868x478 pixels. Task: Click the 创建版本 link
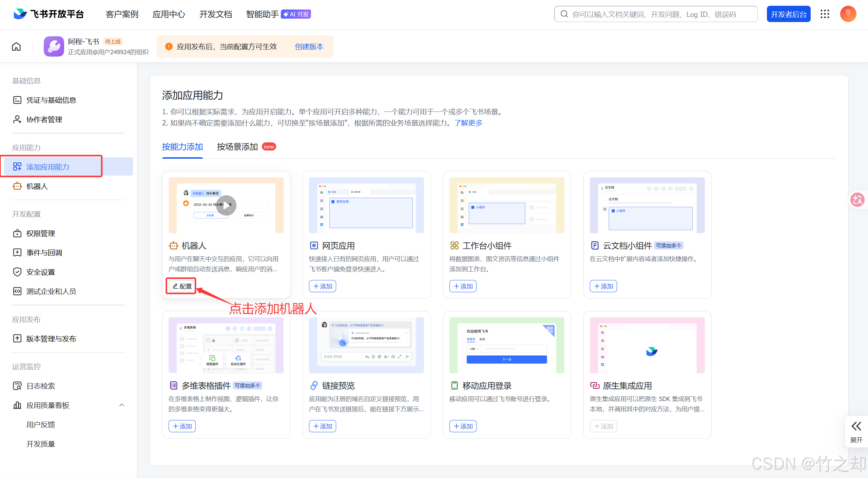[x=309, y=46]
